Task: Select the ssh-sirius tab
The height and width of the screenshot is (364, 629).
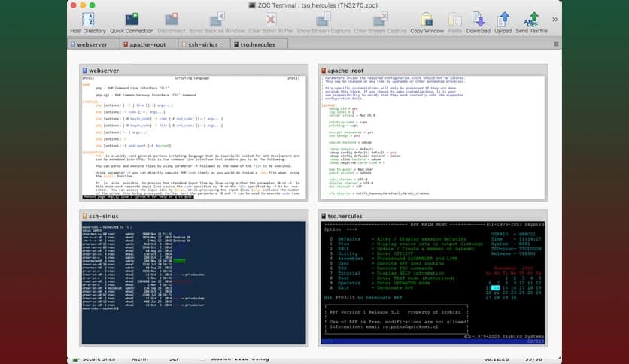Action: tap(203, 45)
